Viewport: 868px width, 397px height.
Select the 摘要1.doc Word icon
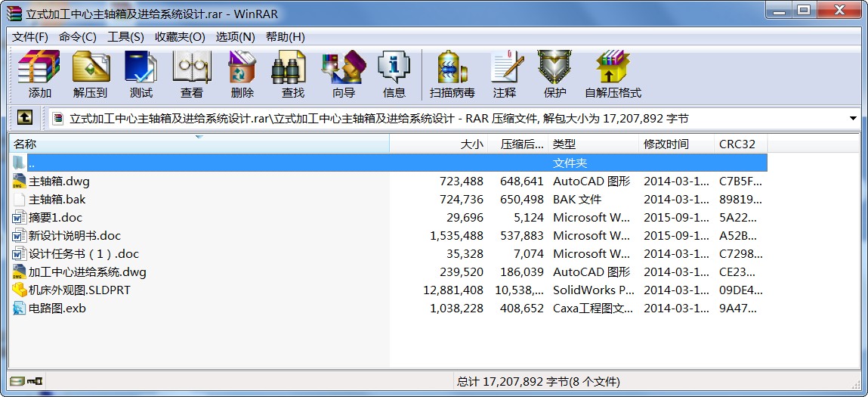[20, 217]
